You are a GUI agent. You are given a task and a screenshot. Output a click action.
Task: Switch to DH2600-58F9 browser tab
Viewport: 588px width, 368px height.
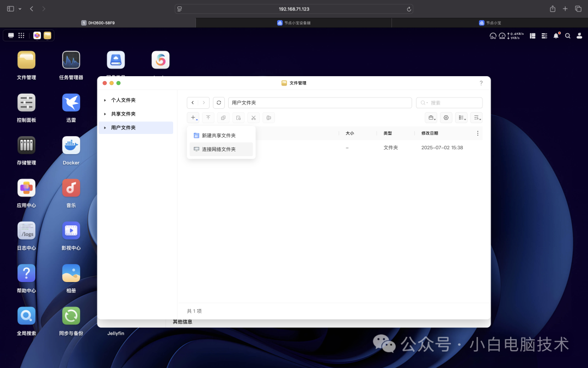click(98, 23)
